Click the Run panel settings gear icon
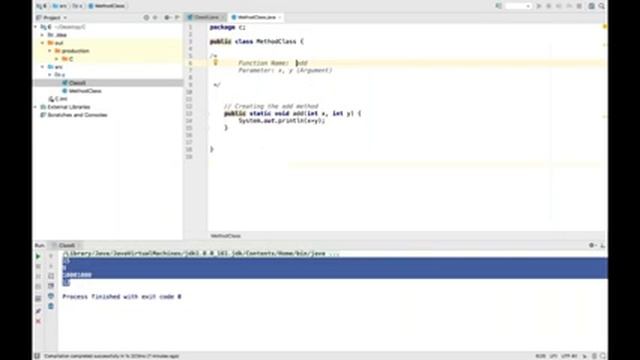The image size is (640, 360). pos(591,245)
